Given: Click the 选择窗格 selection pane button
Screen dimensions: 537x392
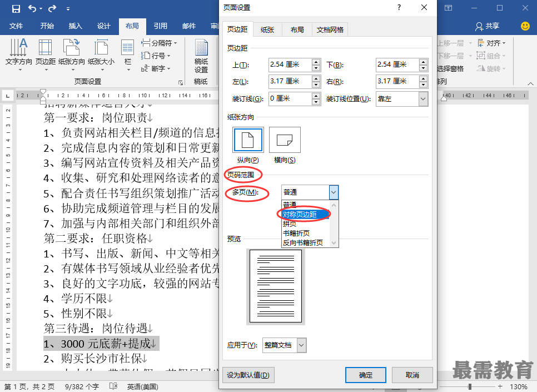Looking at the screenshot, I should coord(450,68).
